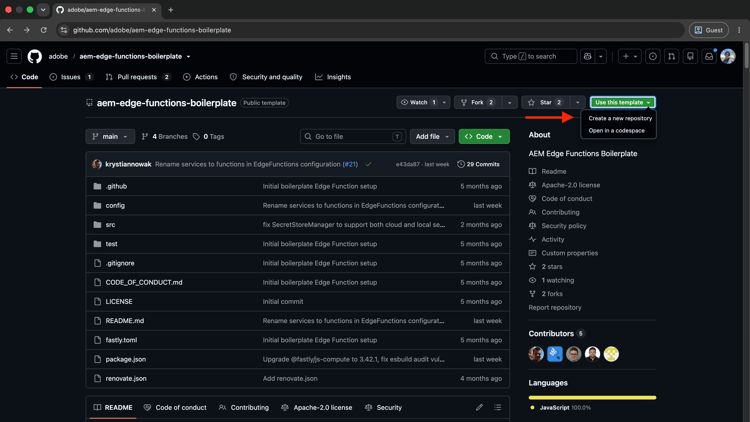Click the Guest profile button in browser
The height and width of the screenshot is (422, 750).
709,30
